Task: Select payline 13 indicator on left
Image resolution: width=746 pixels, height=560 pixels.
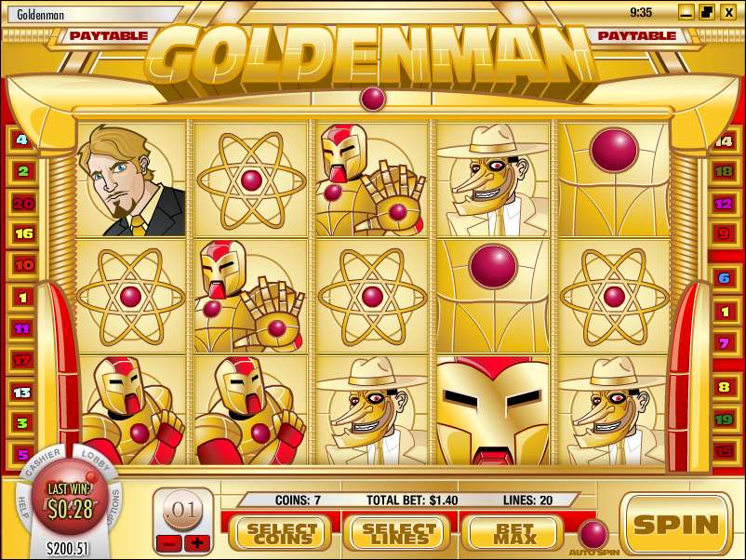Action: tap(22, 393)
